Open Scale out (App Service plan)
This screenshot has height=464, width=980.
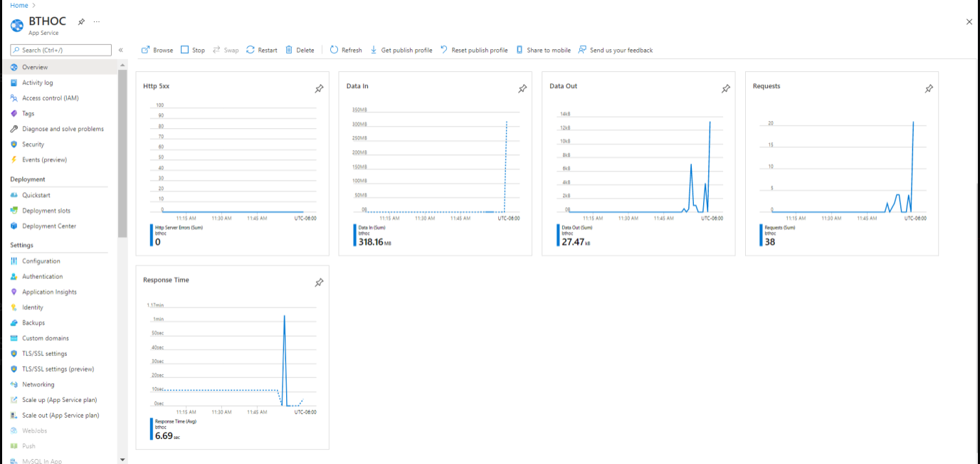click(x=59, y=415)
